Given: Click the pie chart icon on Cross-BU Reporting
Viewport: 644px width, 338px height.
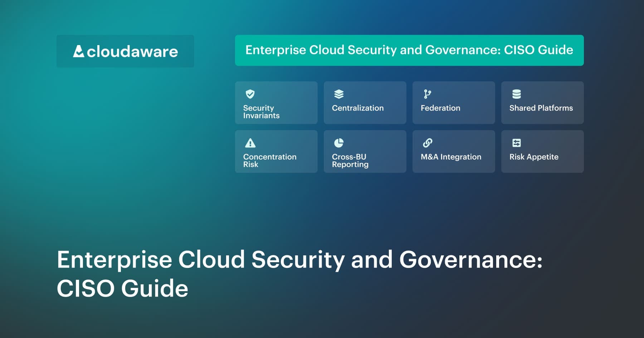Looking at the screenshot, I should 339,143.
